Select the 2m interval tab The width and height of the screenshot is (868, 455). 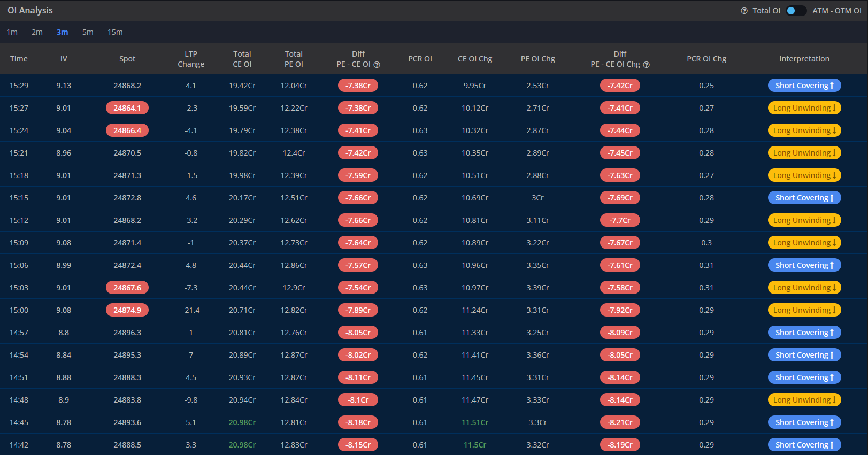click(37, 32)
